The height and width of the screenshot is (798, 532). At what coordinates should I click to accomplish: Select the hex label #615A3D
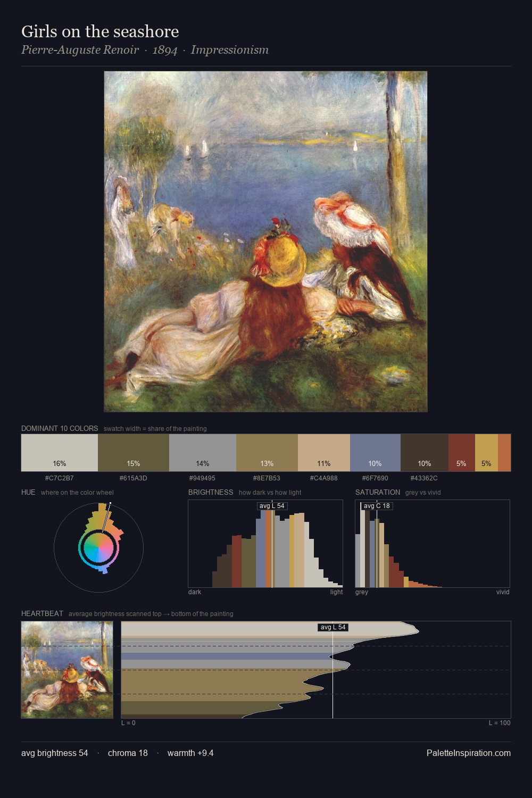(134, 478)
